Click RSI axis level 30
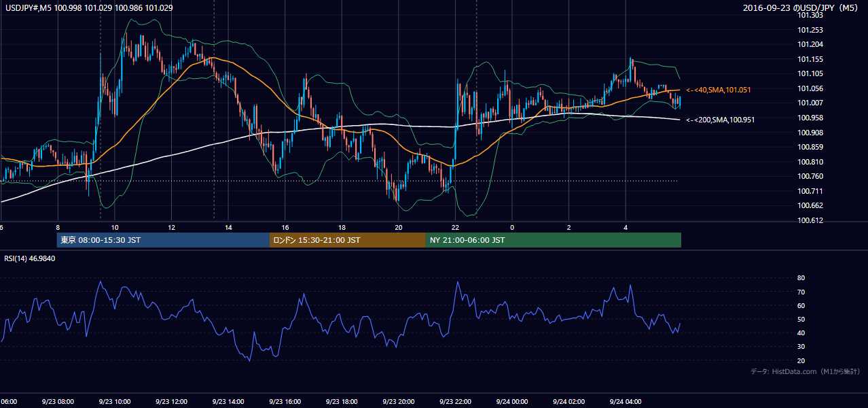Screen dimensions: 868x408 point(801,347)
